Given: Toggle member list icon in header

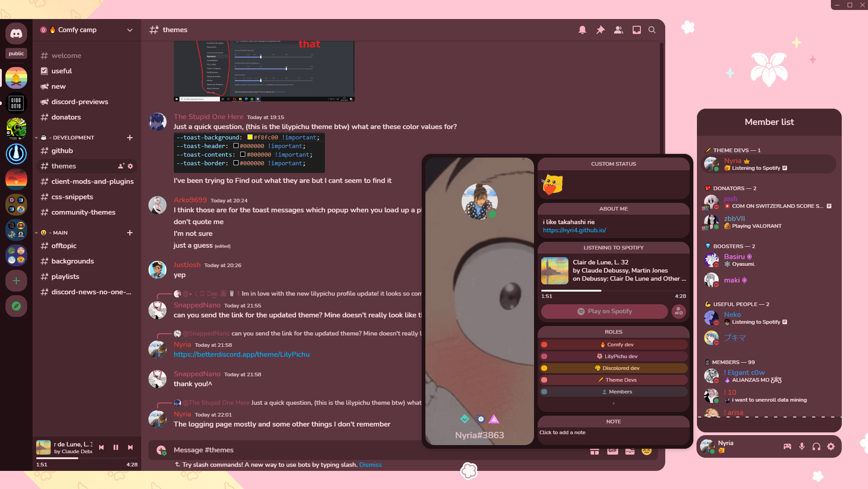Looking at the screenshot, I should [618, 30].
